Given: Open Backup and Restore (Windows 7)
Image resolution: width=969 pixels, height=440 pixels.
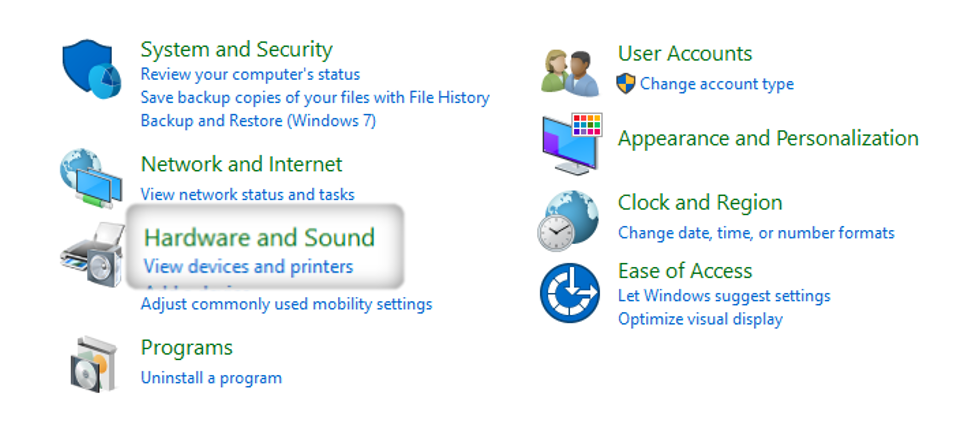Looking at the screenshot, I should coord(258,120).
